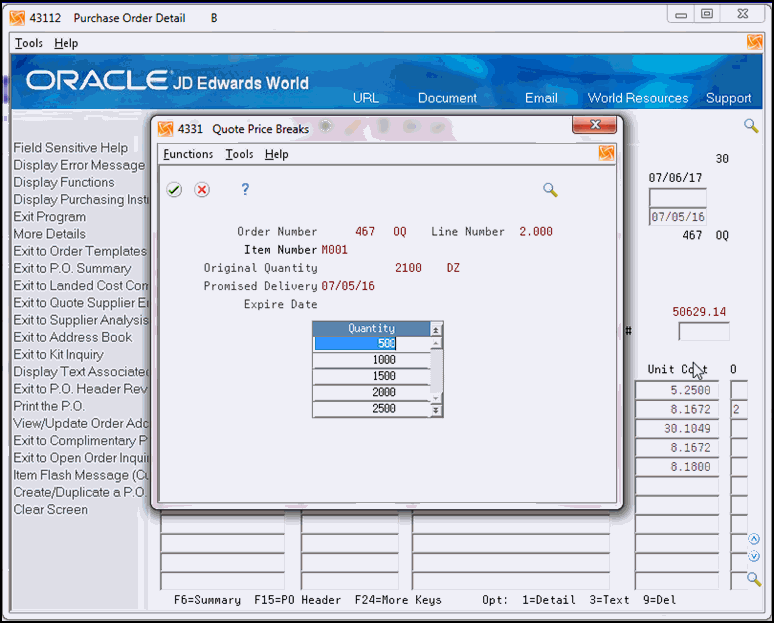Viewport: 774px width, 623px height.
Task: Click Print the P.O. in sidebar
Action: click(x=49, y=406)
